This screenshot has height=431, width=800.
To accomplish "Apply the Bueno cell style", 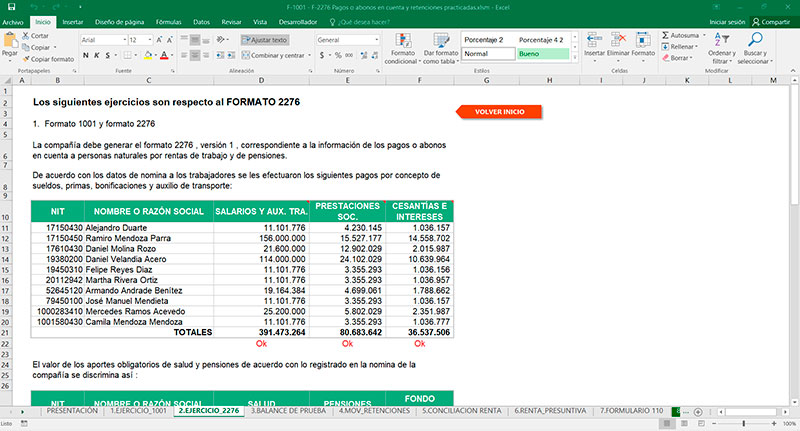I will [x=542, y=54].
